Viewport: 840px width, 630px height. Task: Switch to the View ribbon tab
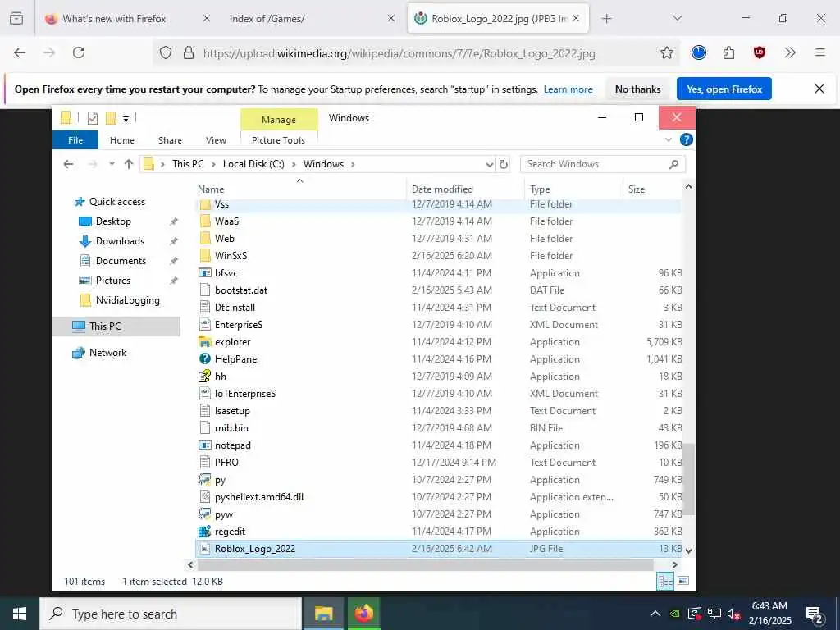[216, 139]
